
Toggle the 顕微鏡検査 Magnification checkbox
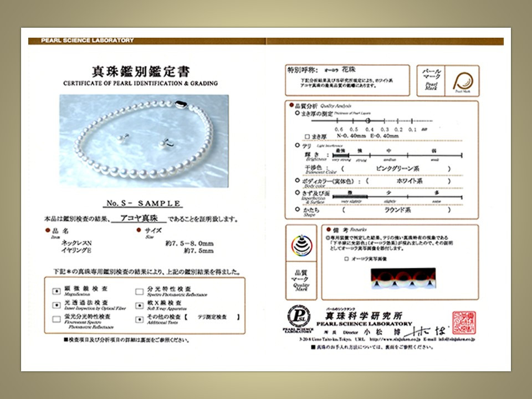click(x=57, y=291)
